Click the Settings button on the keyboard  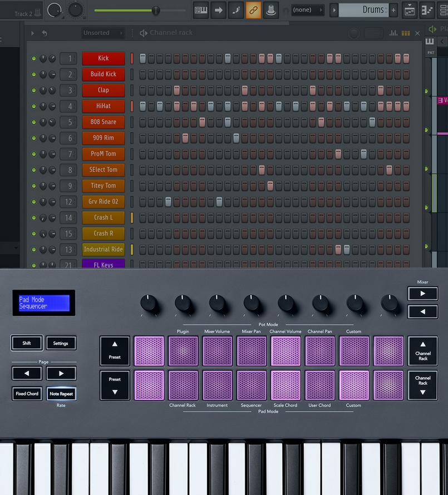[61, 343]
